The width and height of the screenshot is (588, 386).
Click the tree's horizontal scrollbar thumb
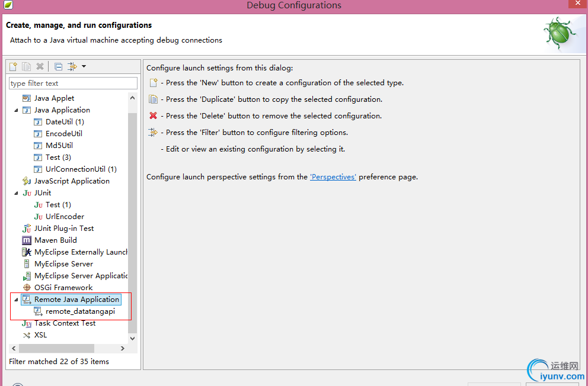pyautogui.click(x=57, y=348)
